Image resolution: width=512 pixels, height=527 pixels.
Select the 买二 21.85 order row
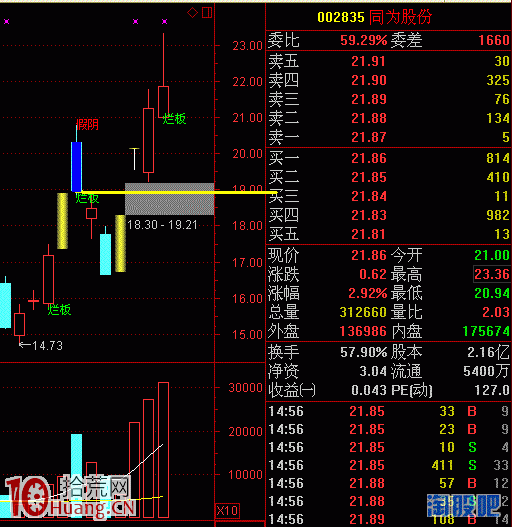[x=389, y=177]
